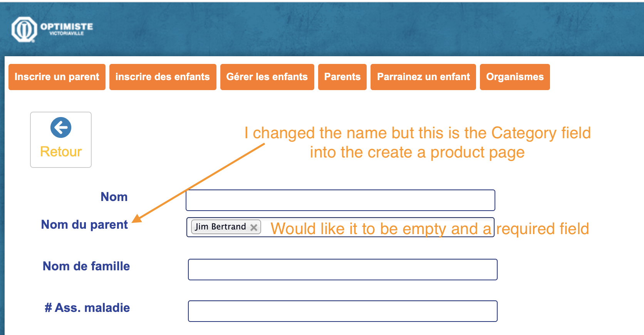Click the Optimiste Victoriaville header text
Screen dimensions: 644x335
point(67,28)
